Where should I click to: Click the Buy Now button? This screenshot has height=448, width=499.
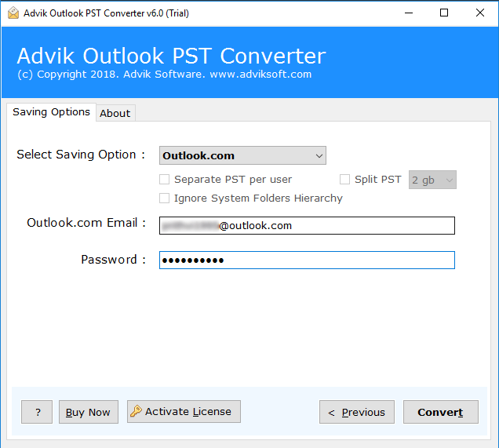[89, 412]
